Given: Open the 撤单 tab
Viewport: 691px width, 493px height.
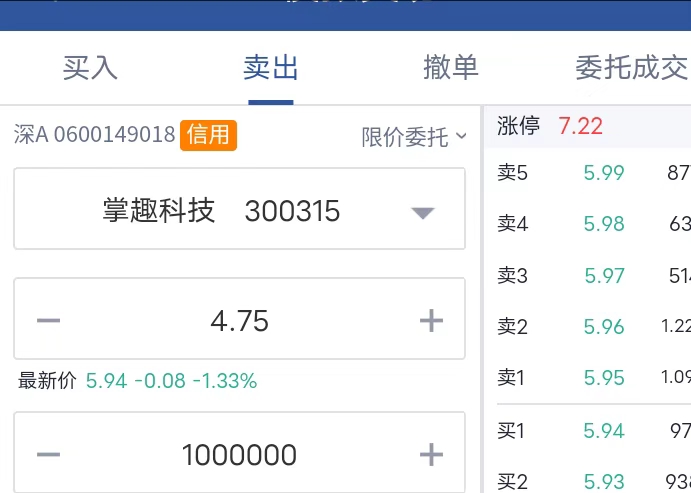Looking at the screenshot, I should click(x=451, y=68).
